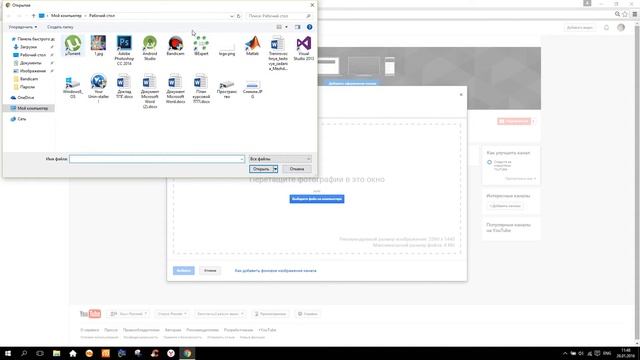Viewport: 640px width, 360px height.
Task: Open taskbar search magnifier
Action: (24, 353)
